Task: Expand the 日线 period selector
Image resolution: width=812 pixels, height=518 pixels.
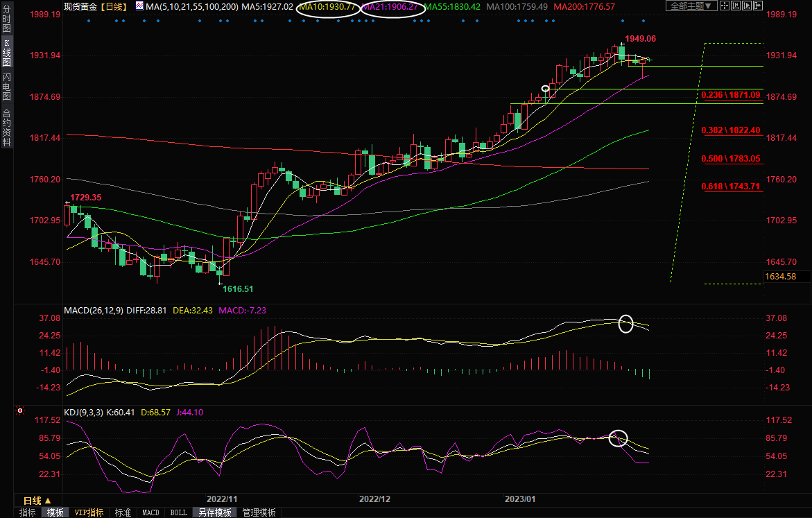Action: pyautogui.click(x=37, y=501)
